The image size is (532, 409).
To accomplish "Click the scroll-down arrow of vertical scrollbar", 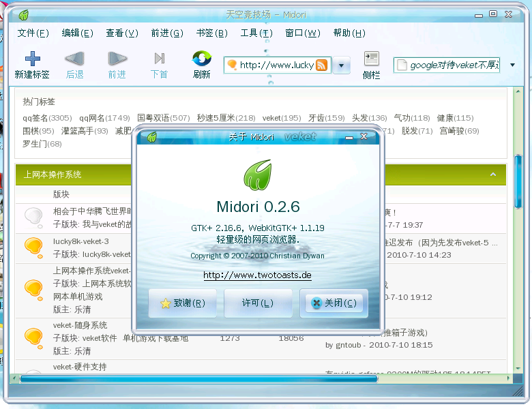I will click(518, 368).
